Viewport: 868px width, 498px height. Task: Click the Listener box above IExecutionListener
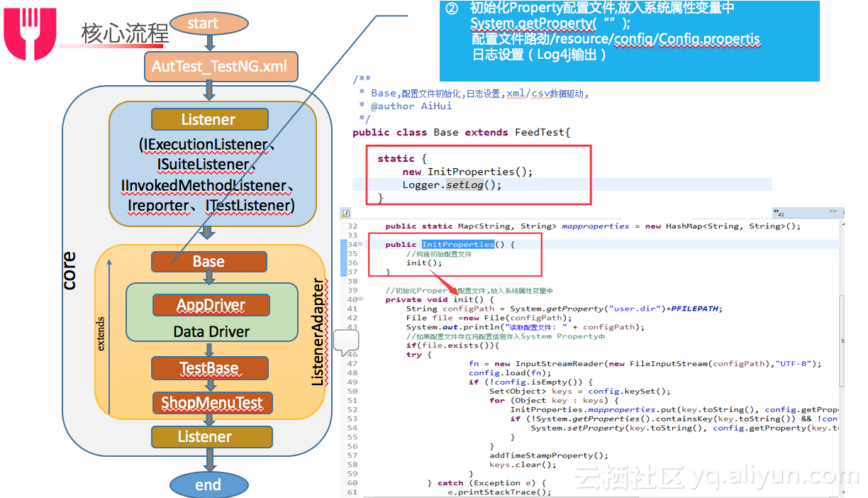209,119
